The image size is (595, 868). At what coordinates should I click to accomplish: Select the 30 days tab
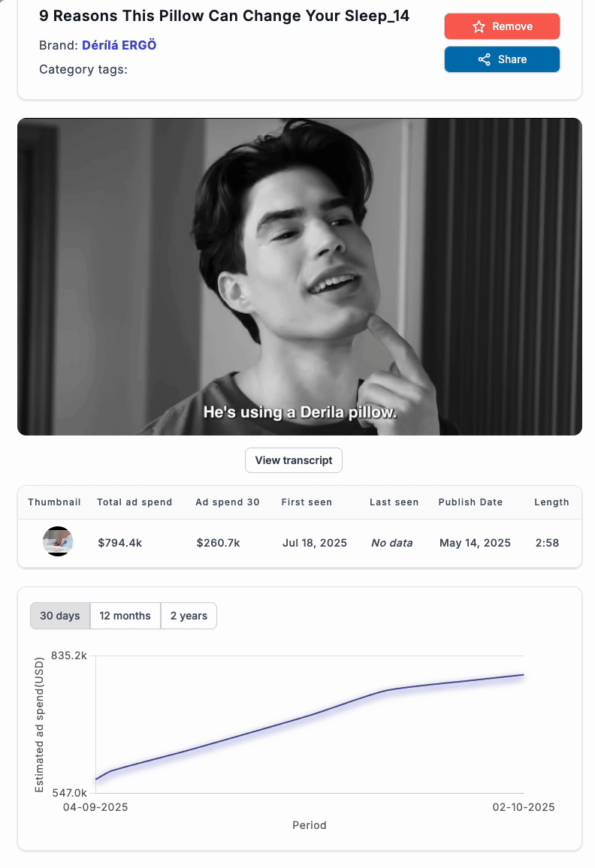pyautogui.click(x=60, y=616)
